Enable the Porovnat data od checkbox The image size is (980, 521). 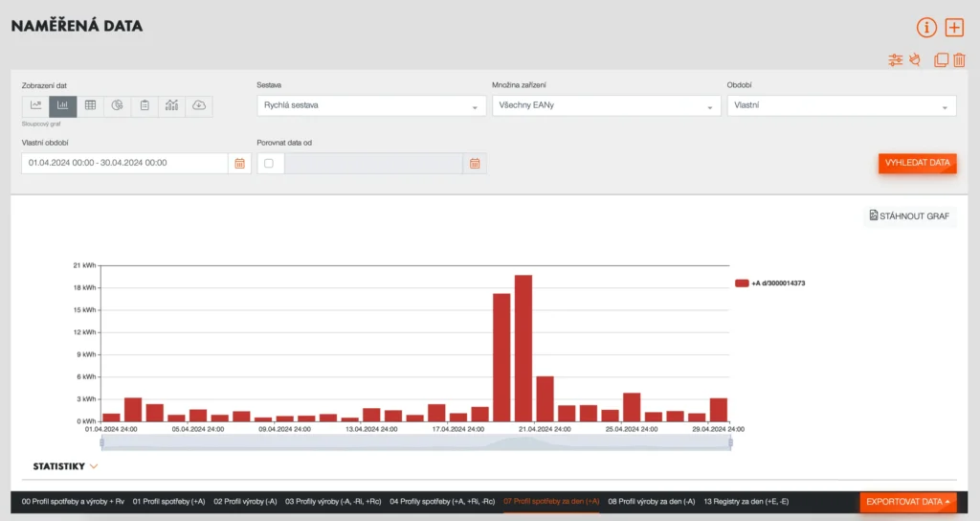coord(269,164)
